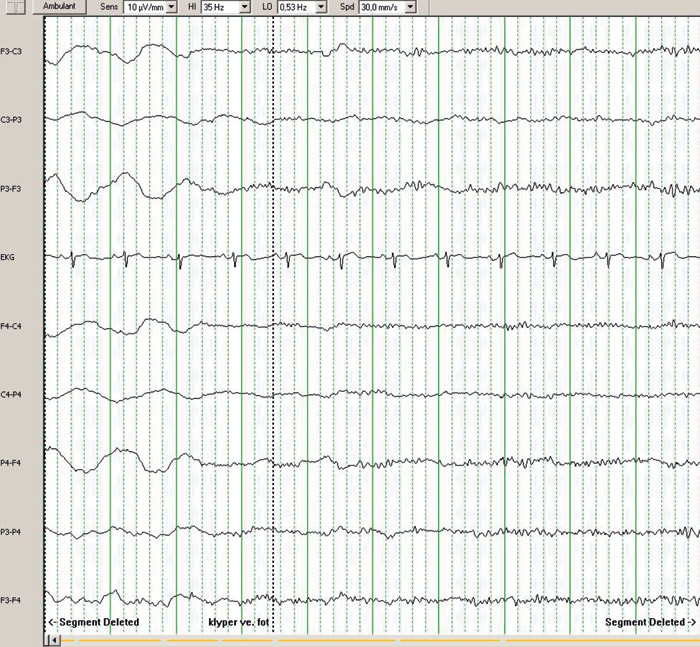Viewport: 700px width, 647px height.
Task: Click the right 'Segment Deleted' annotation
Action: (x=650, y=622)
